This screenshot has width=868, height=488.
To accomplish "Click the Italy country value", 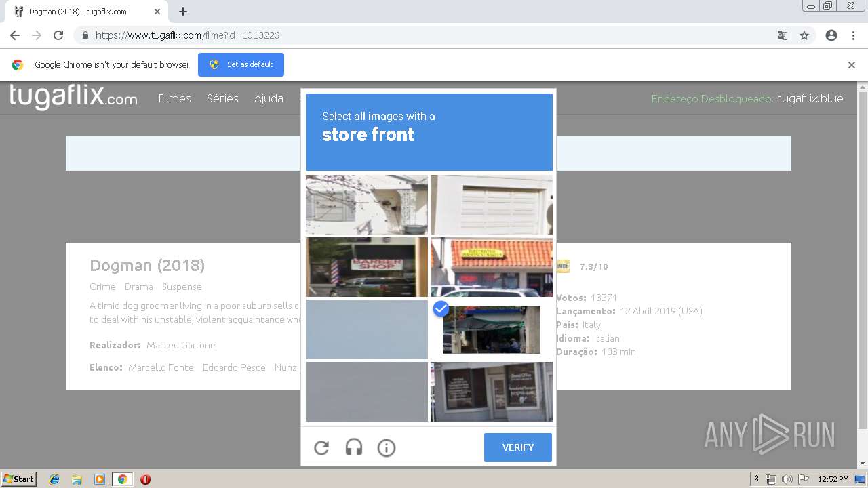I will click(x=591, y=325).
